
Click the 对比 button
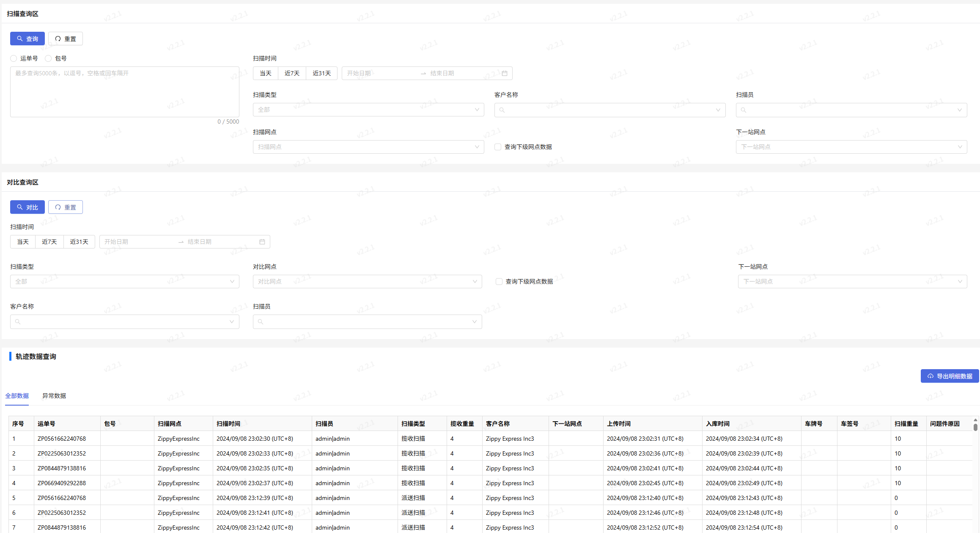(x=27, y=207)
